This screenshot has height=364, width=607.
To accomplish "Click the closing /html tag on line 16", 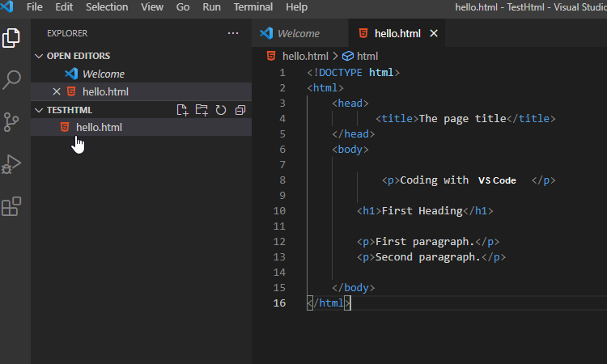I will pos(329,303).
